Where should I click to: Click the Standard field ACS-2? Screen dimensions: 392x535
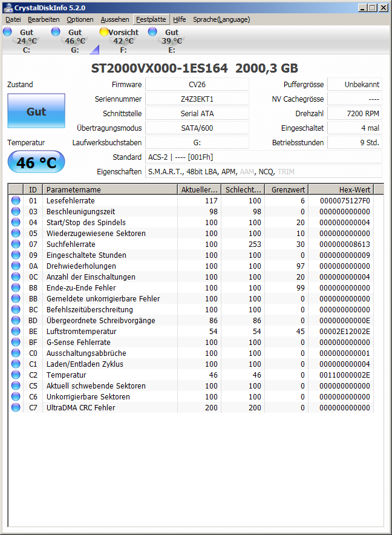point(264,157)
